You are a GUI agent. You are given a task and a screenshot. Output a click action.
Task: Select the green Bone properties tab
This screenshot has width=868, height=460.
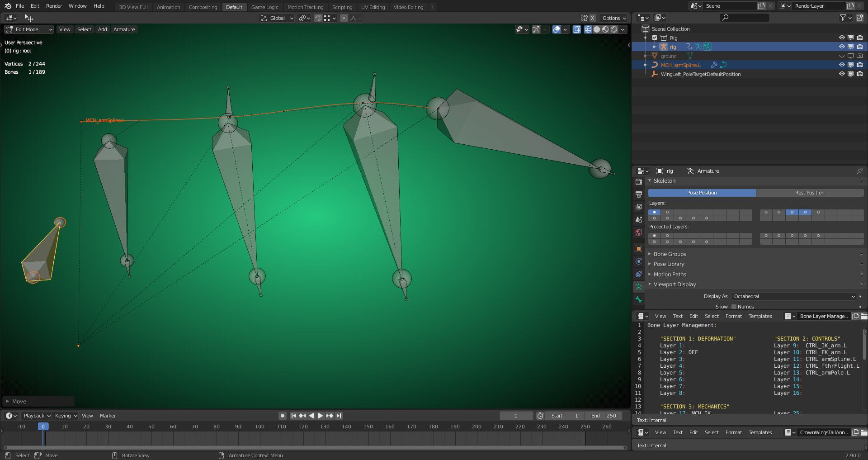639,299
